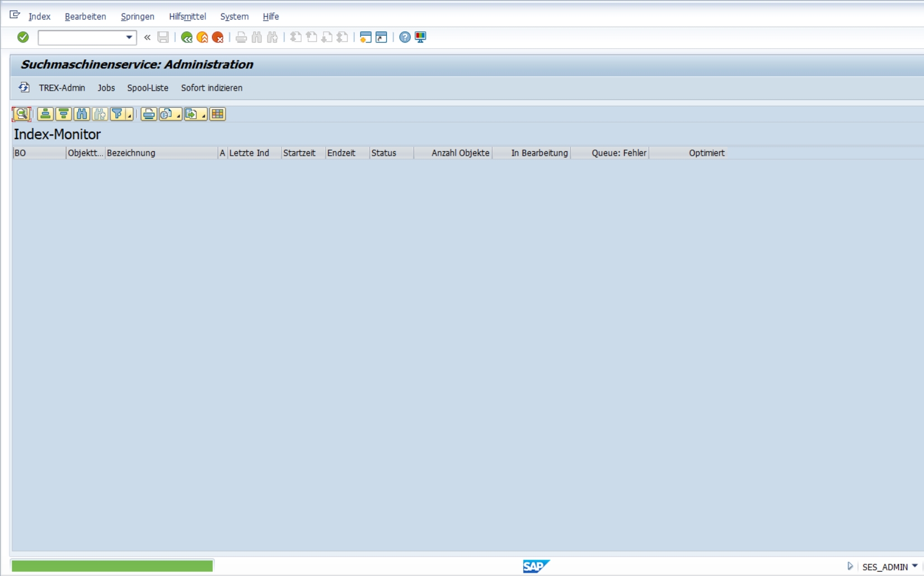This screenshot has width=924, height=576.
Task: Expand the Export dropdown arrow
Action: pos(204,115)
